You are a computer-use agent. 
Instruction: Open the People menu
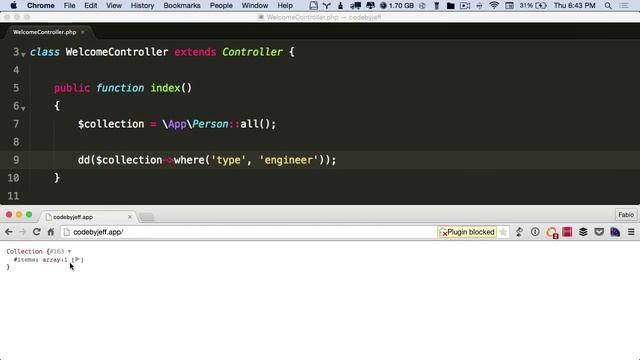point(221,6)
